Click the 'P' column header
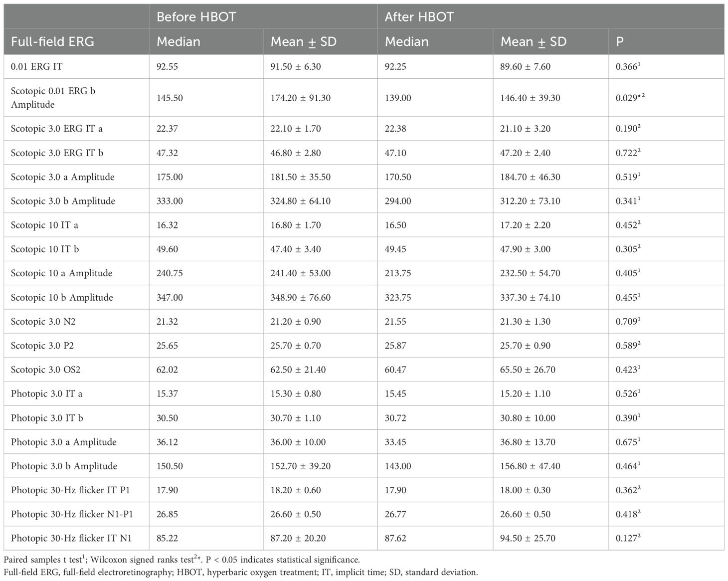 (x=620, y=41)
